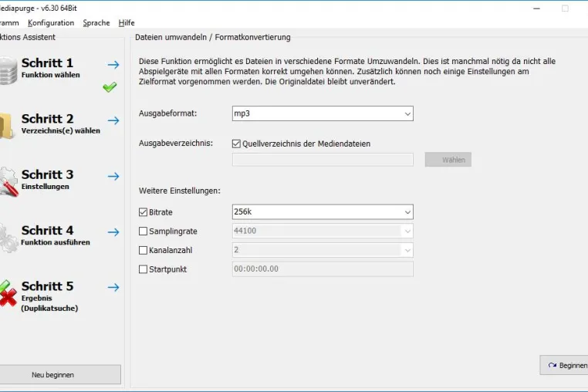Click the blue arrow next to Schritt 5
Viewport: 588px width, 392px height.
click(x=113, y=287)
